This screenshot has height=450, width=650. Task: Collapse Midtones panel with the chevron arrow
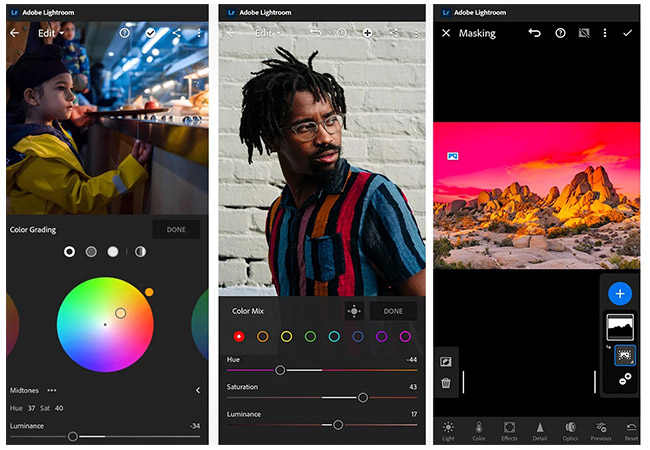pyautogui.click(x=197, y=390)
